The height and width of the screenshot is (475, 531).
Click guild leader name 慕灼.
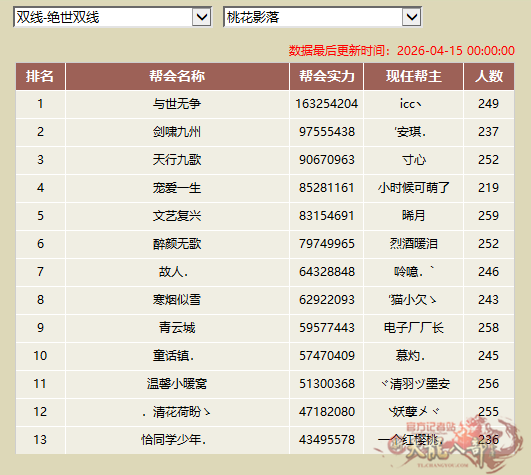point(410,356)
